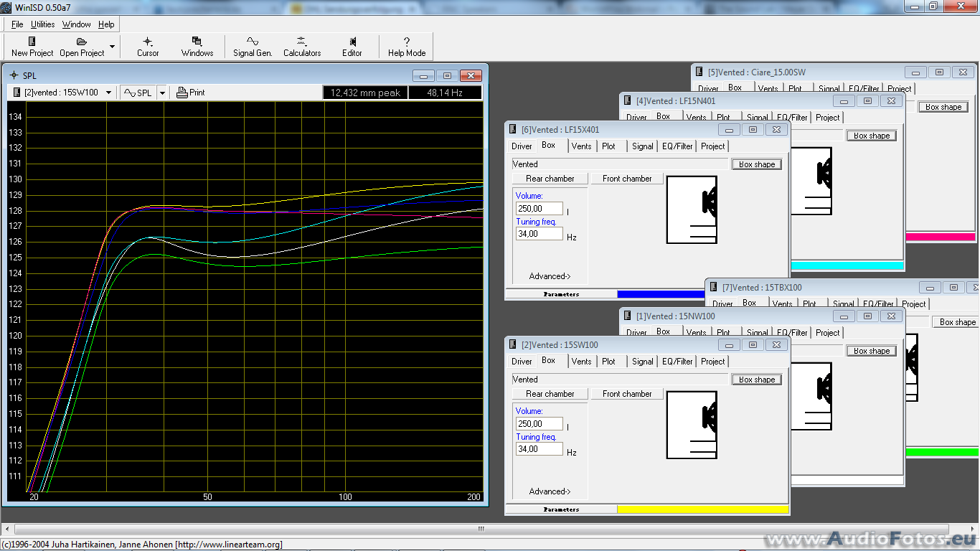Click title bar icon of LF15X401 window

pyautogui.click(x=514, y=130)
